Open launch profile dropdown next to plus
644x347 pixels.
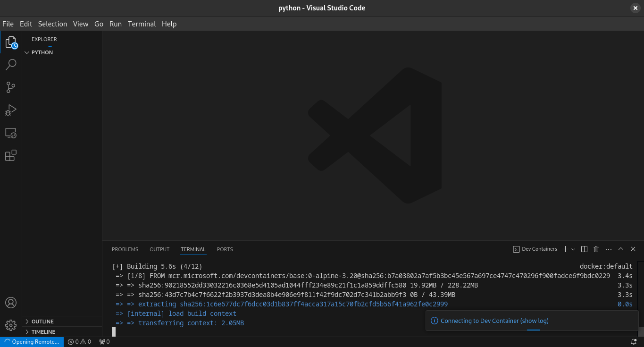(573, 249)
